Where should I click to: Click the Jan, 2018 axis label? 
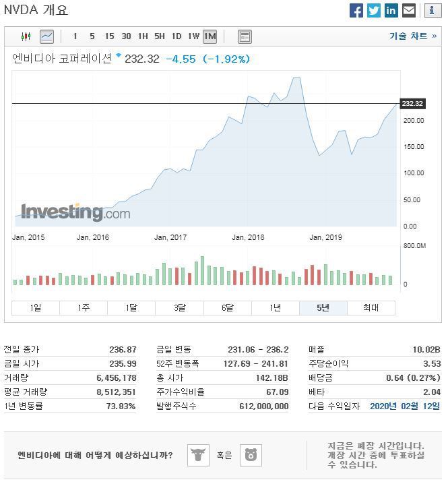click(248, 237)
